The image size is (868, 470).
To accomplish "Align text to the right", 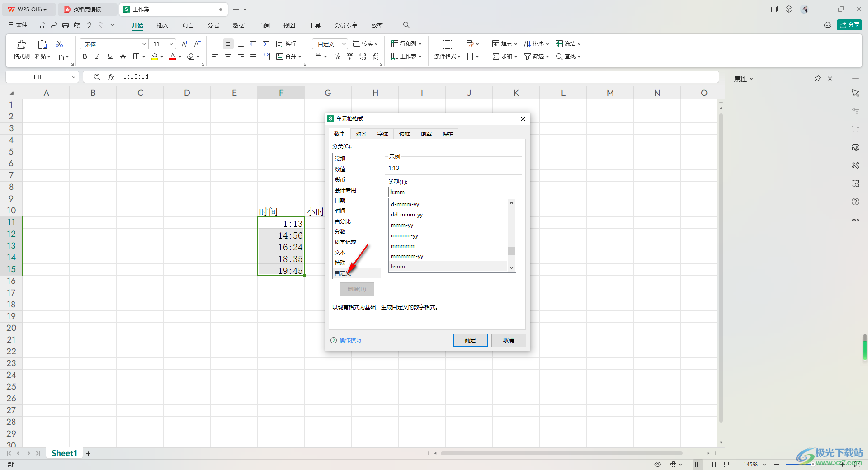I will [241, 56].
